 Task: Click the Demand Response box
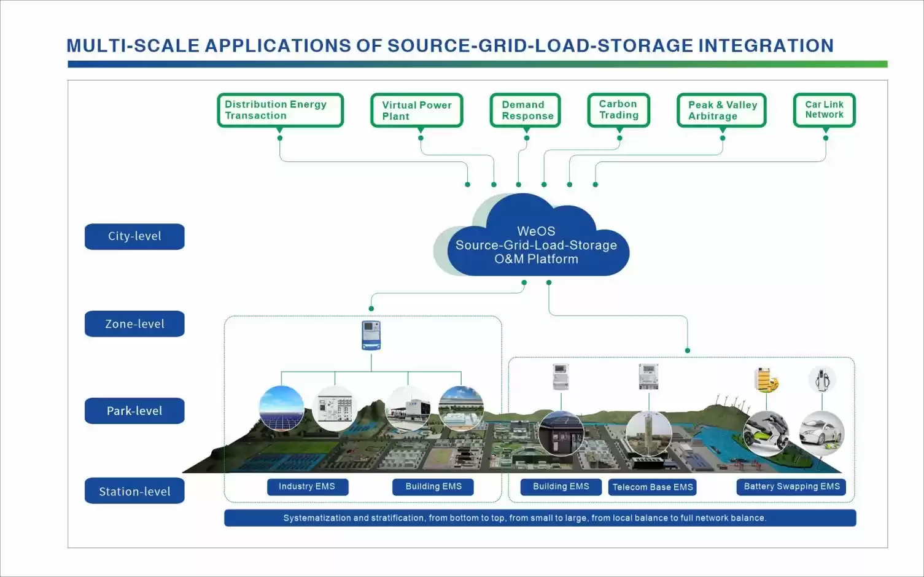pos(526,110)
